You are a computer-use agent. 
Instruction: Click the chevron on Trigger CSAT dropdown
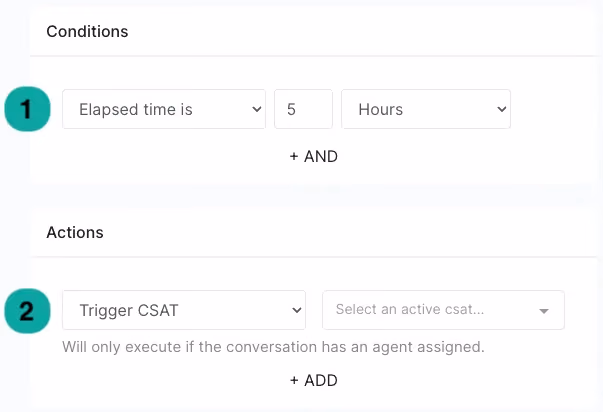pyautogui.click(x=297, y=310)
